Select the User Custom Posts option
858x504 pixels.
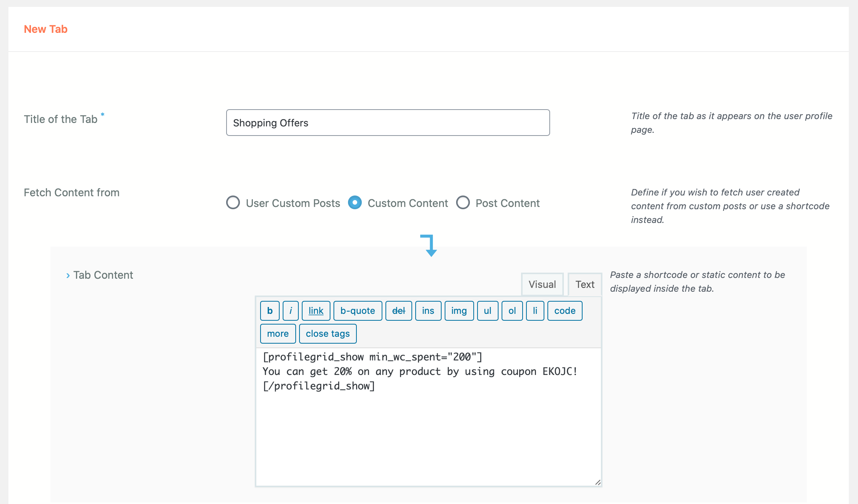233,203
